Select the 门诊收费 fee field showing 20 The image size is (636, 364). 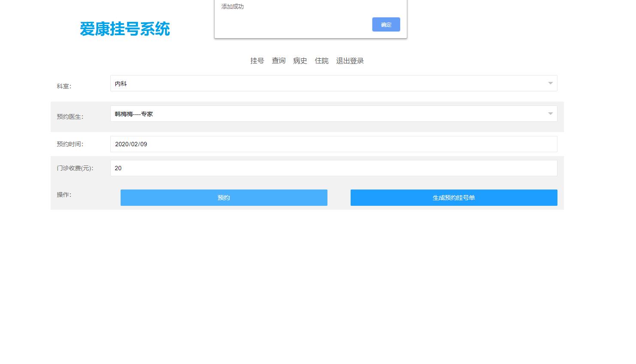334,168
